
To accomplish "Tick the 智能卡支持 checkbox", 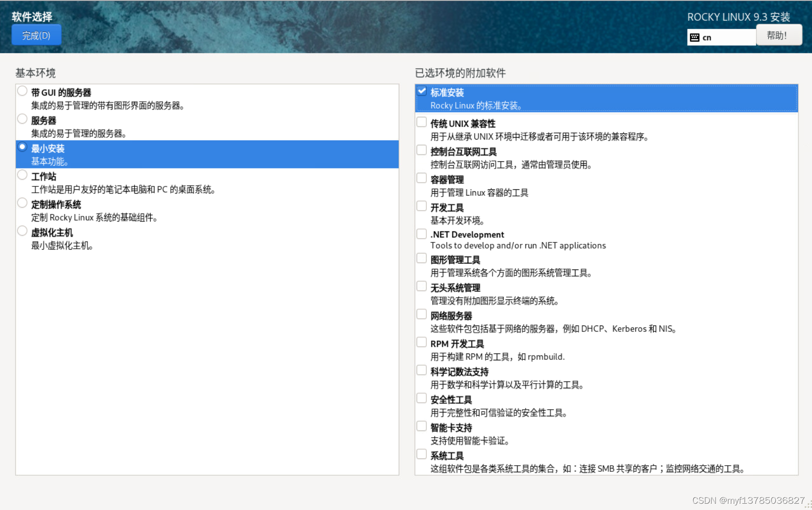I will click(x=421, y=426).
